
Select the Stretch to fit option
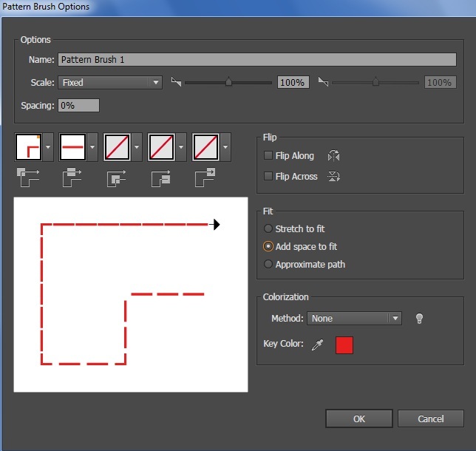coord(268,229)
